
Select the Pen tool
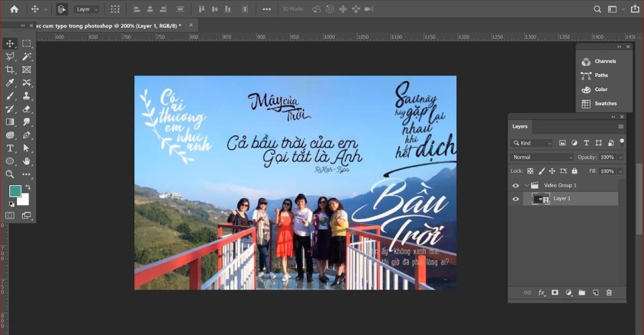click(27, 135)
